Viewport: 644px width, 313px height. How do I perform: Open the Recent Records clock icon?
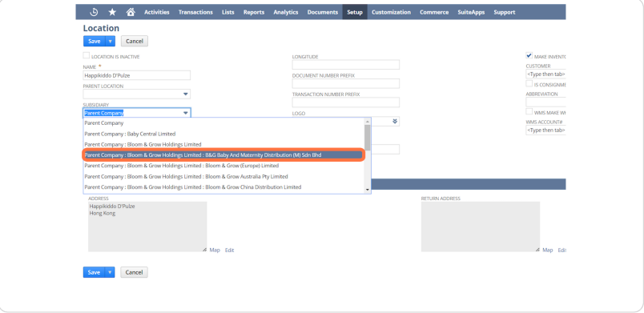coord(94,12)
